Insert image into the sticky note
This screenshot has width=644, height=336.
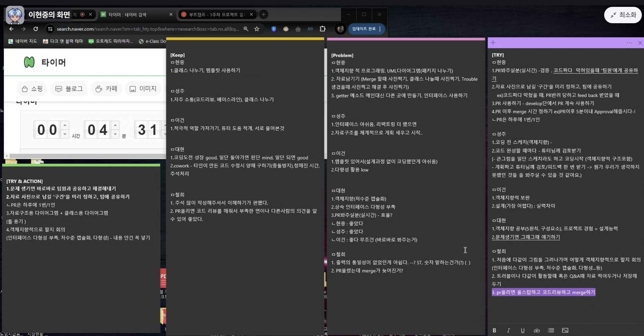tap(565, 331)
